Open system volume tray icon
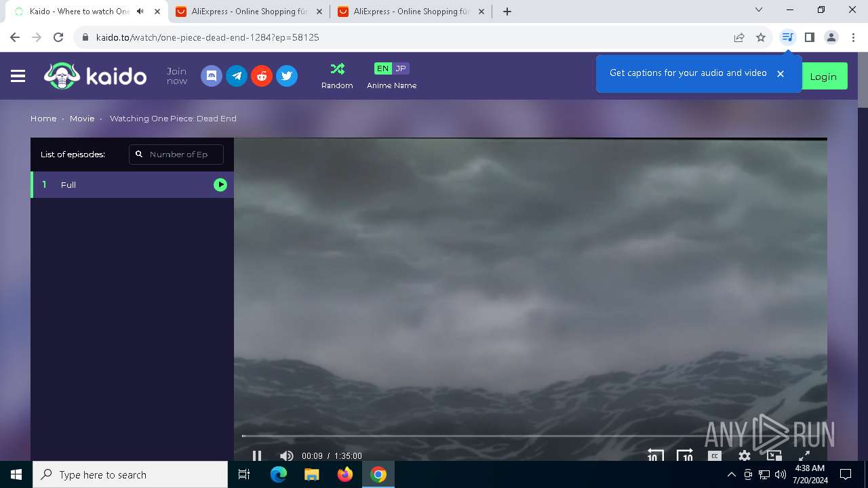This screenshot has height=488, width=868. click(781, 474)
